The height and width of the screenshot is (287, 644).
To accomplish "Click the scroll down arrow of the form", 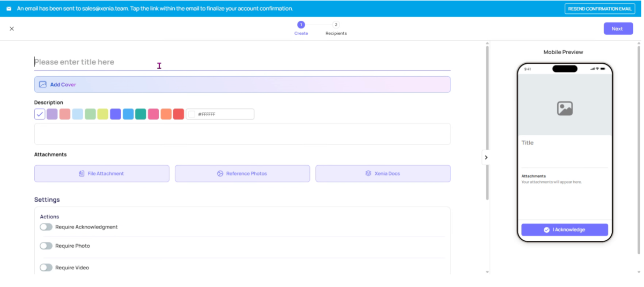I will click(x=487, y=272).
